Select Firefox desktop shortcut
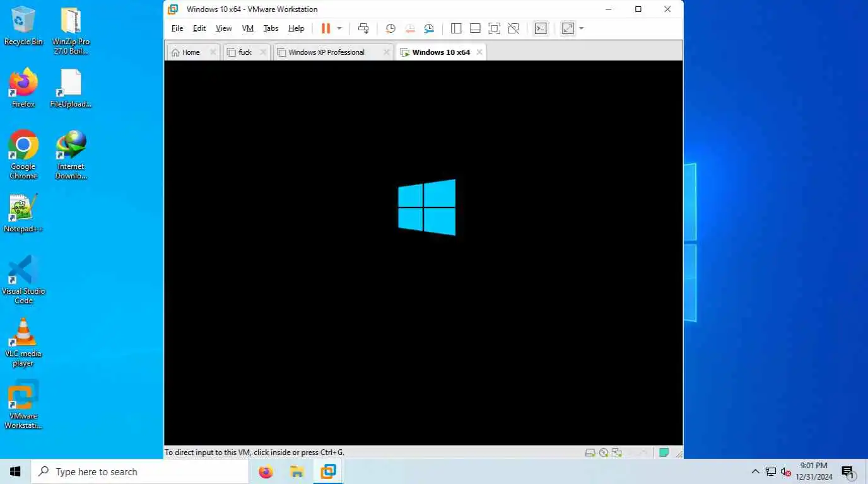Screen dimensions: 868x484 click(x=23, y=88)
